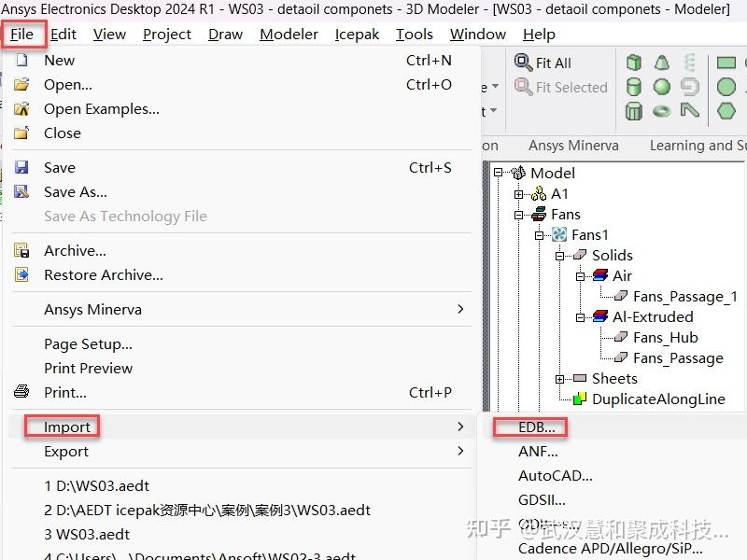
Task: Pick the Draw sphere tool
Action: click(662, 87)
